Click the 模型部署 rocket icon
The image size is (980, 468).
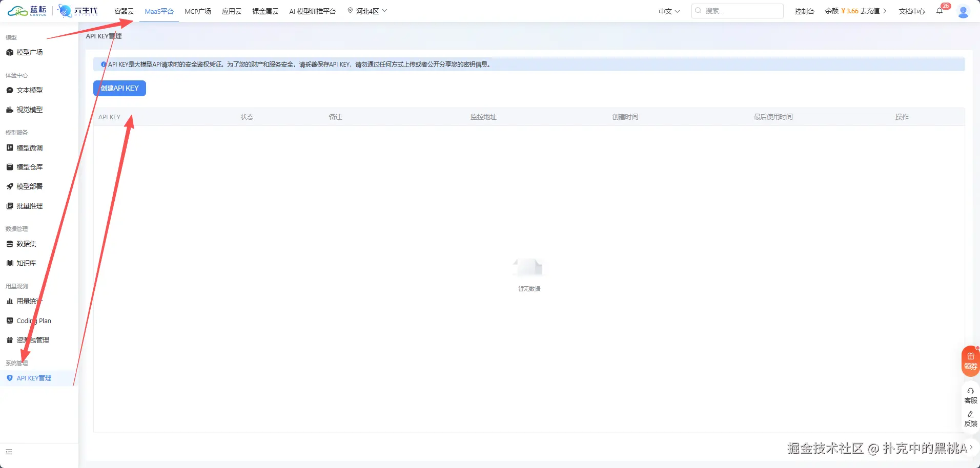tap(10, 186)
